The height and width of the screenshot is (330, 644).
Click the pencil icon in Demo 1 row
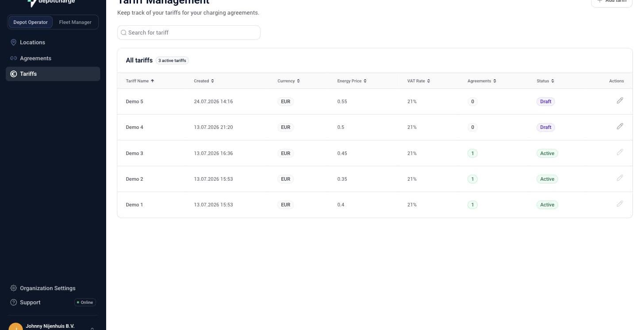click(x=620, y=204)
